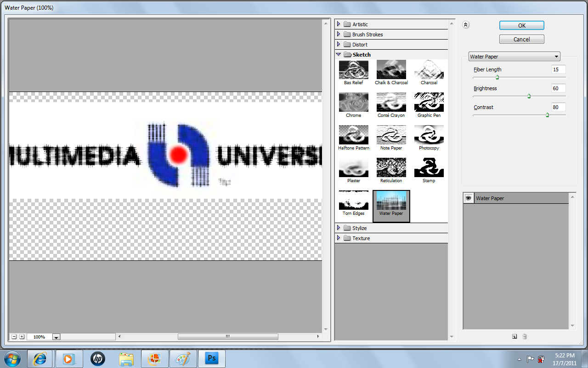
Task: Expand the Texture filter folder
Action: (x=339, y=238)
